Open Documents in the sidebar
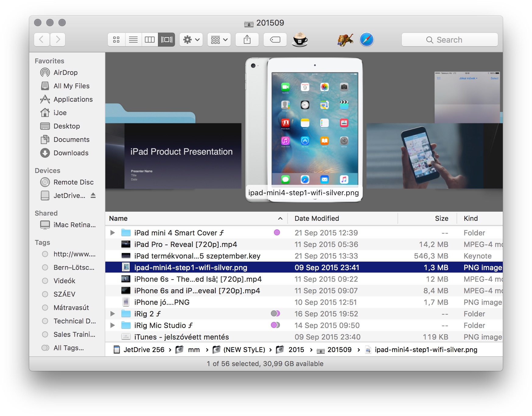Viewport: 532px width, 416px height. coord(67,139)
